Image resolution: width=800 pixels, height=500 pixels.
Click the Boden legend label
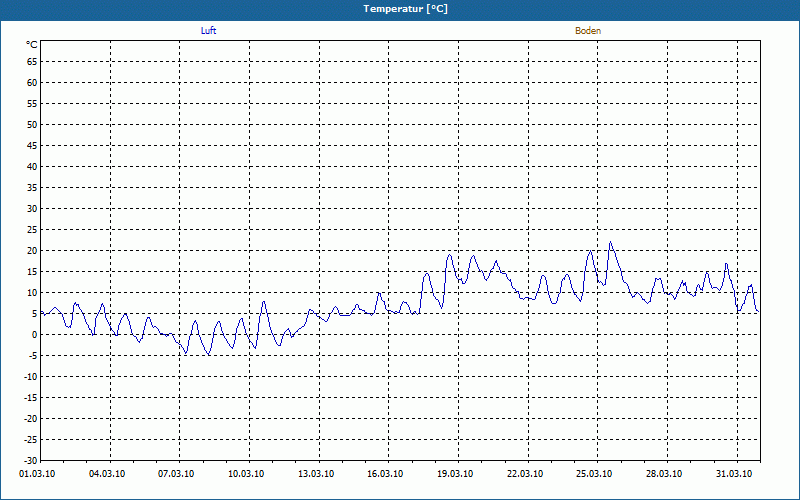(588, 31)
